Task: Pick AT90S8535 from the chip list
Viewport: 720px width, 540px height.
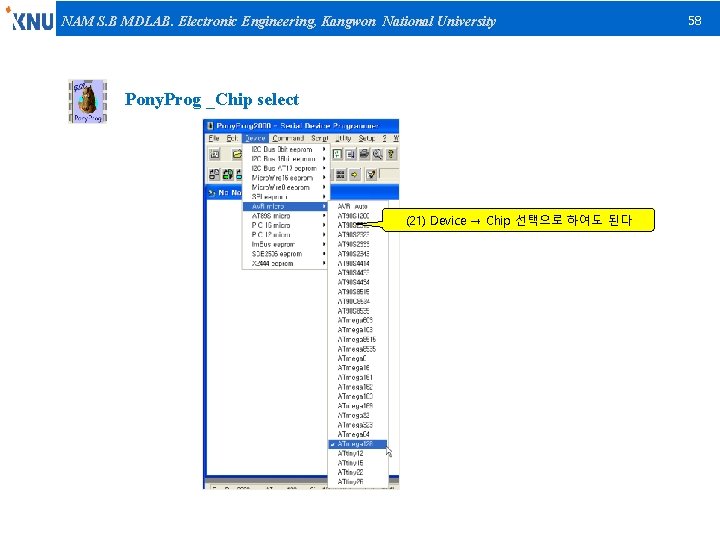Action: [x=358, y=311]
